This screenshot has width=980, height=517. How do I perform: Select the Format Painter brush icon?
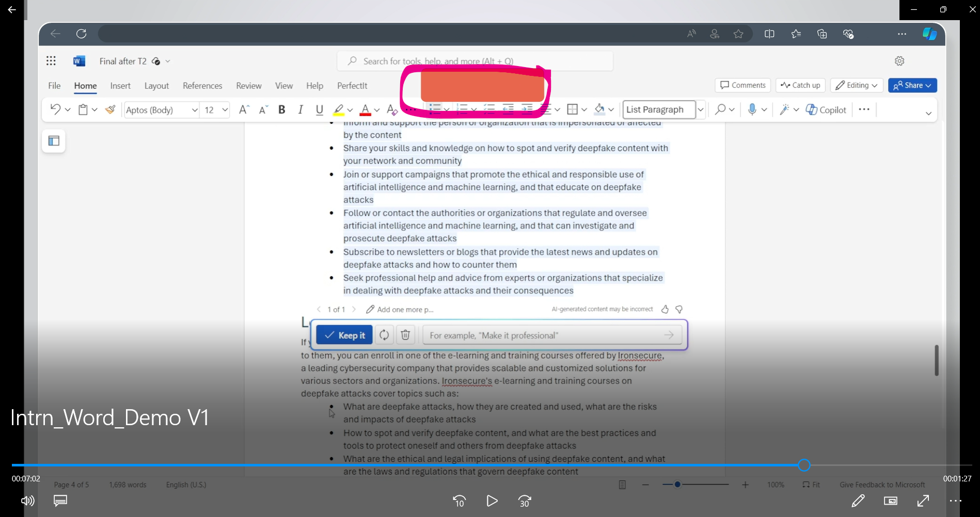tap(110, 109)
